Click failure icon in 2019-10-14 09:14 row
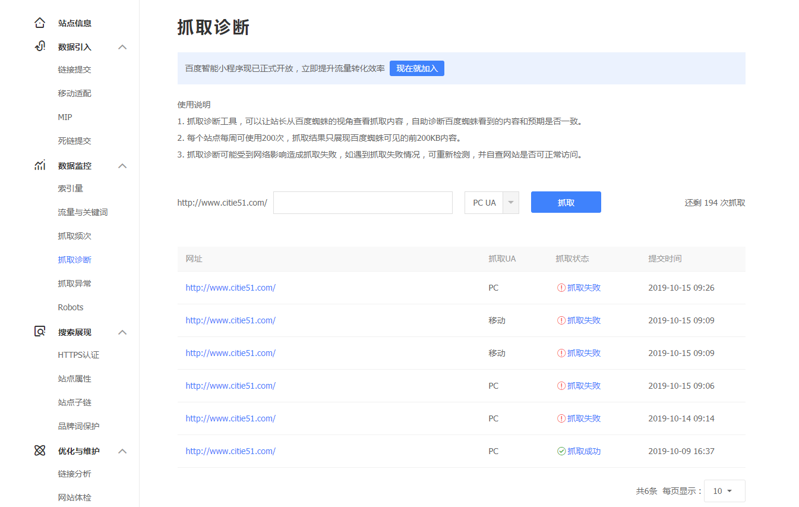Screen dimensions: 799x507 (x=561, y=418)
